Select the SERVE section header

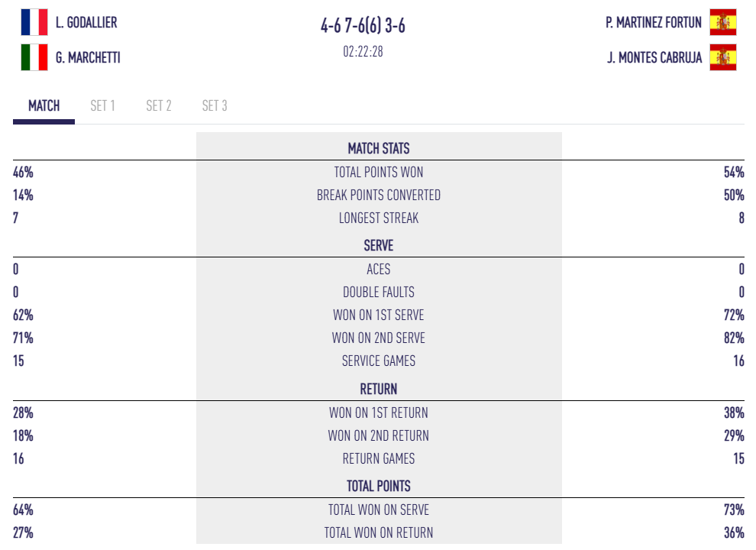(x=379, y=246)
